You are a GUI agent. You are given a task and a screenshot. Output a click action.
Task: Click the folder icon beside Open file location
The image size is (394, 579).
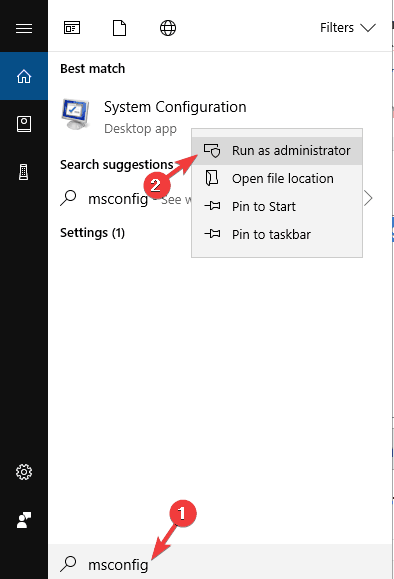[212, 178]
